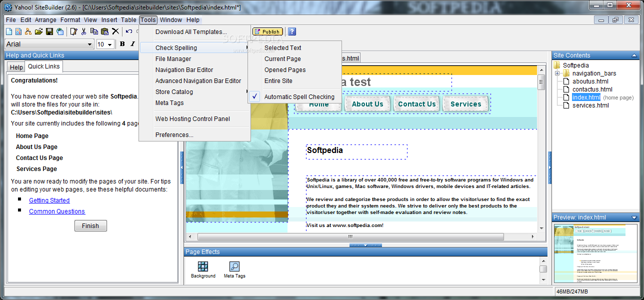Click the editor horizontal scrollbar
Viewport: 644px width, 300px height.
[362, 236]
